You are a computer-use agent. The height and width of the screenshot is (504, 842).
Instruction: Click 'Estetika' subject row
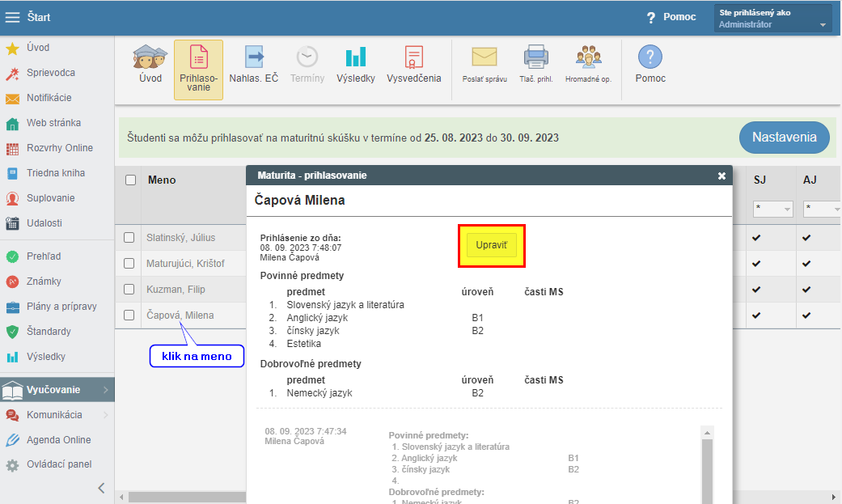click(x=303, y=344)
